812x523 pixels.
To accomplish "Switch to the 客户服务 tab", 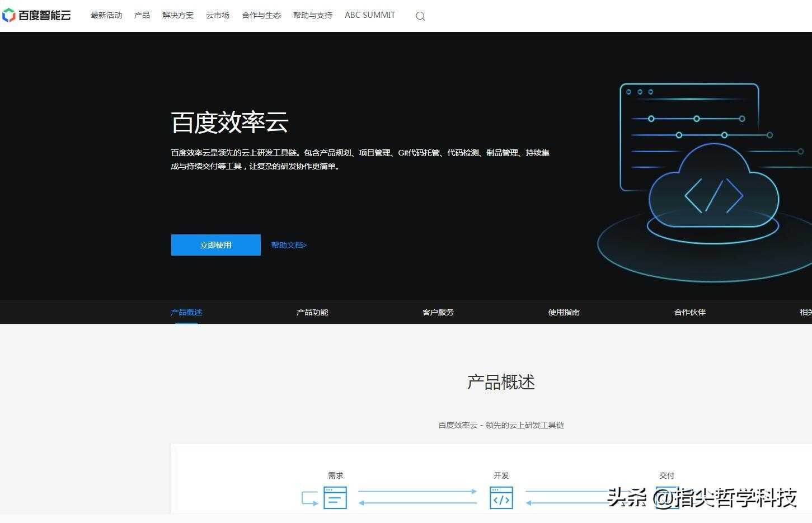I will click(438, 312).
